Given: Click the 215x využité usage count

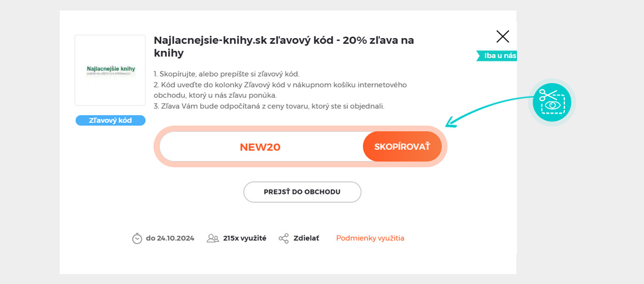Looking at the screenshot, I should tap(245, 238).
